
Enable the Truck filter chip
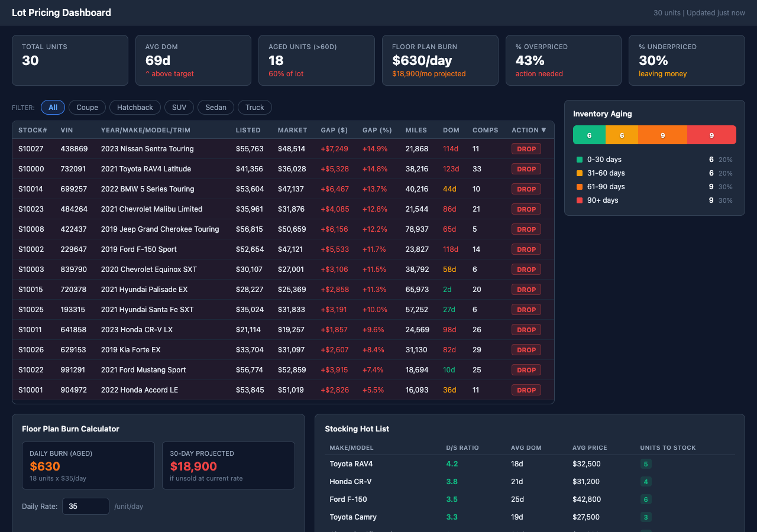[254, 107]
